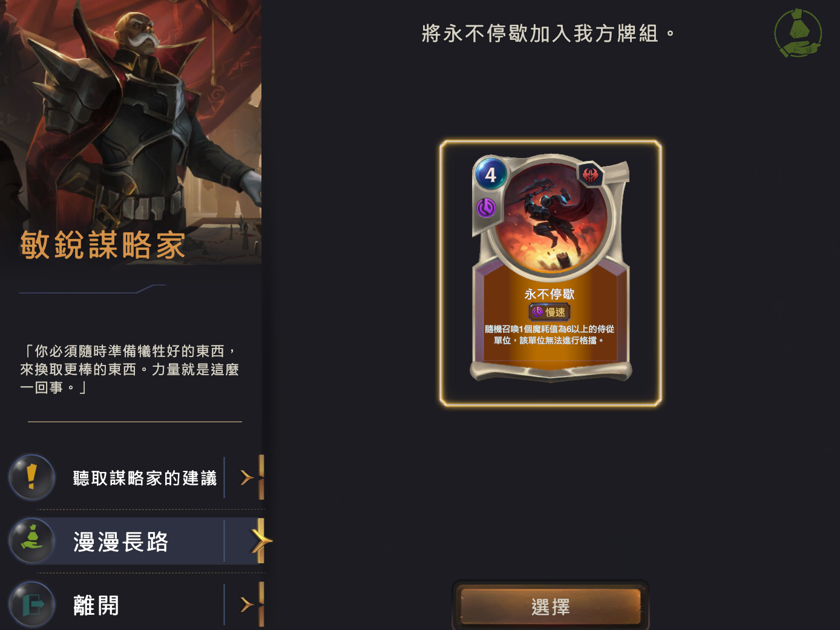Click the highlighted arrow beside 漫漫長路
This screenshot has width=840, height=630.
coord(261,540)
